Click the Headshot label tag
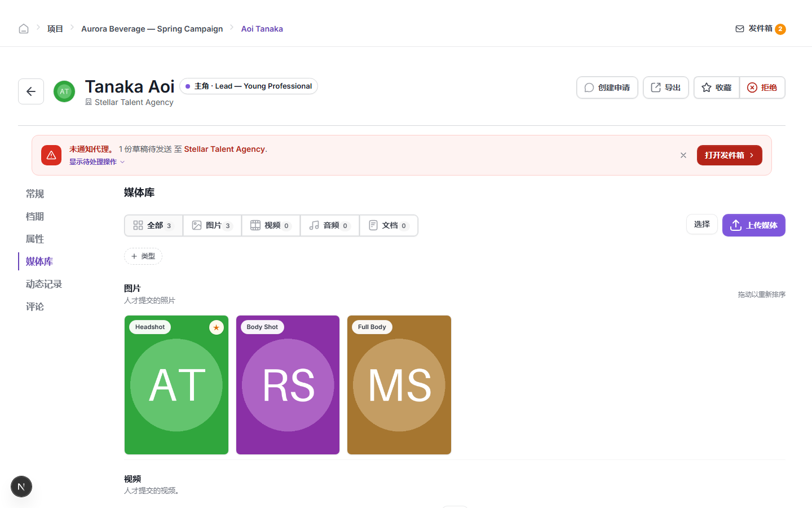This screenshot has height=508, width=812. coord(150,327)
